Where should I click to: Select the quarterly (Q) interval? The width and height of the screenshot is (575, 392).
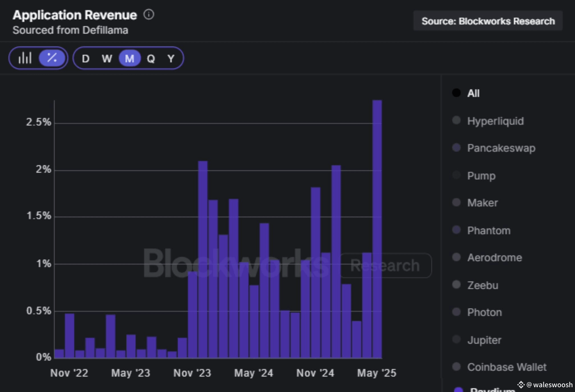(151, 58)
